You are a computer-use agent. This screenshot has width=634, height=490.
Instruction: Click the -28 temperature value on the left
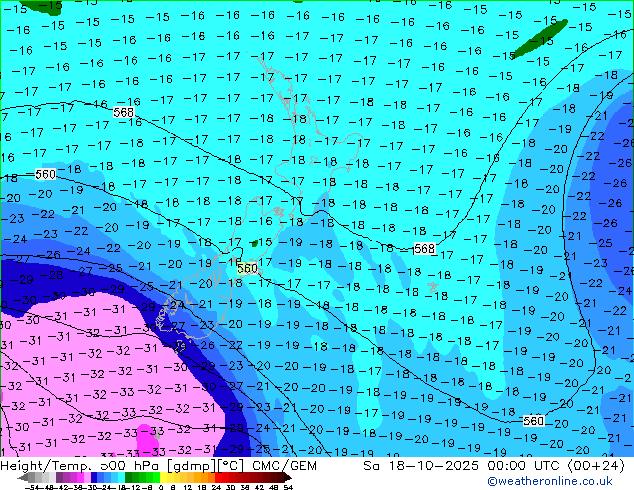coord(50,275)
